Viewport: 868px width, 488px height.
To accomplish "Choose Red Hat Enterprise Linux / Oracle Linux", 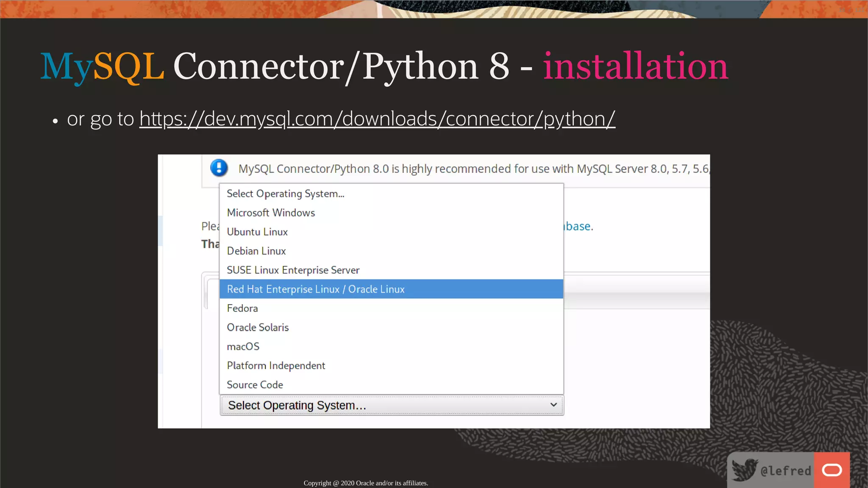I will (316, 289).
